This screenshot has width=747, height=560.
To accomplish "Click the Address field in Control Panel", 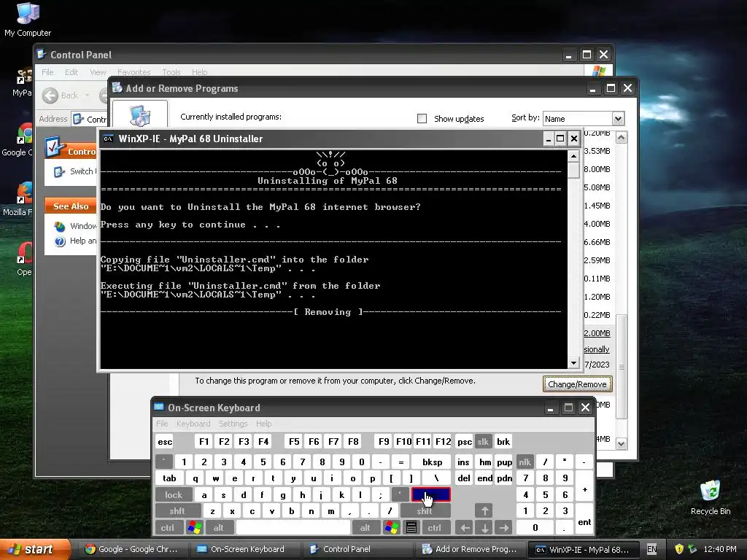I will 90,119.
